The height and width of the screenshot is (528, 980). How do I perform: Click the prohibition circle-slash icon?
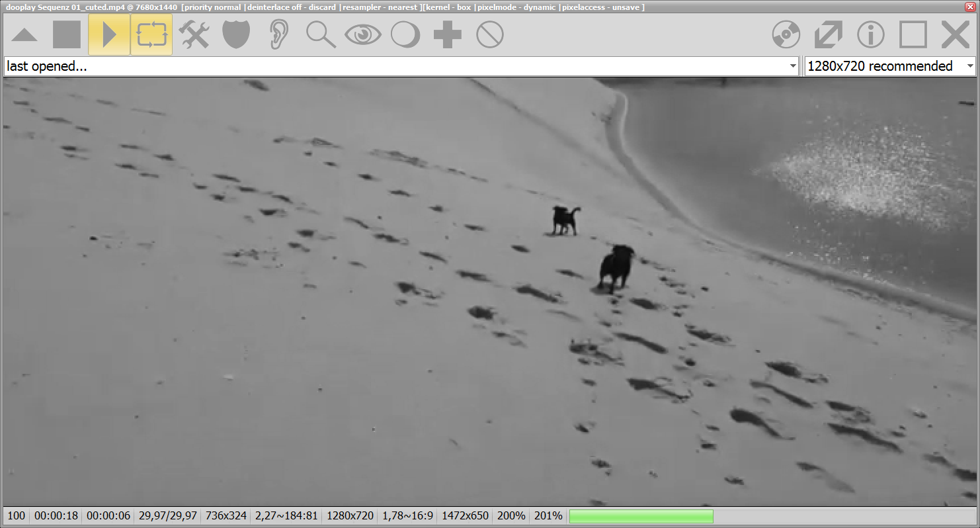[x=490, y=34]
